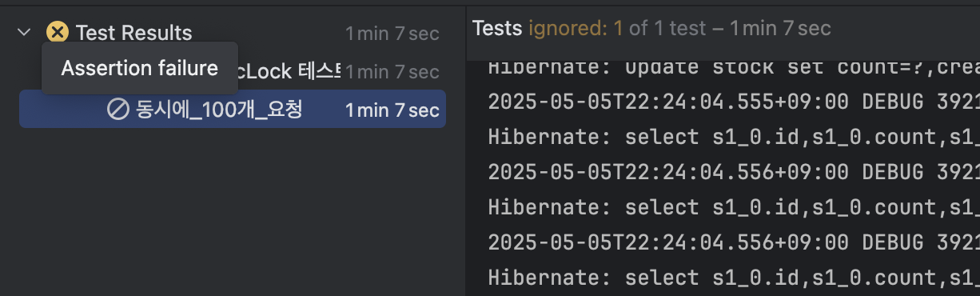Click the 22:24:04.555 DEBUG log line
Screen dimensions: 980x296
point(734,102)
